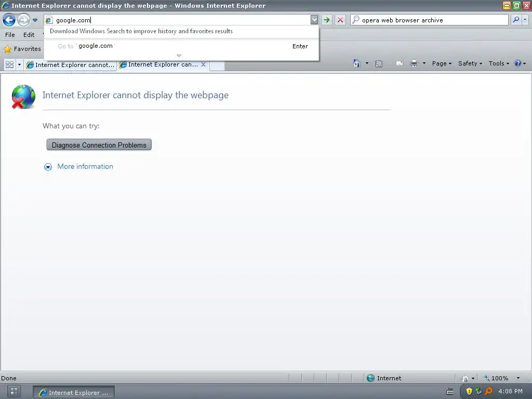This screenshot has width=532, height=399.
Task: Click the Internet Explorer taskbar button
Action: tap(74, 392)
